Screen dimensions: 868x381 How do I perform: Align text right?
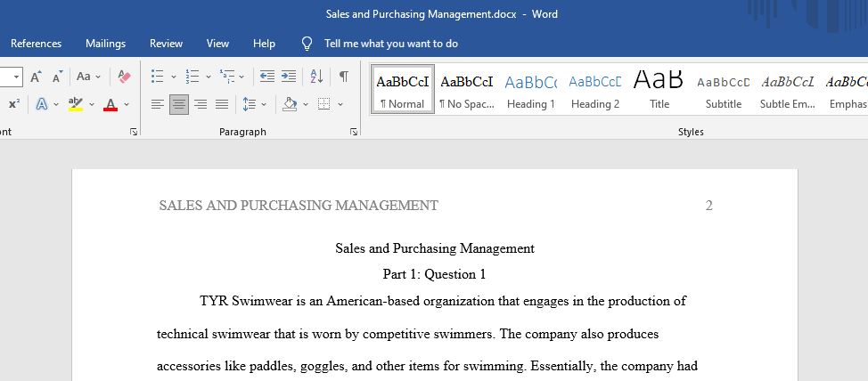tap(201, 104)
